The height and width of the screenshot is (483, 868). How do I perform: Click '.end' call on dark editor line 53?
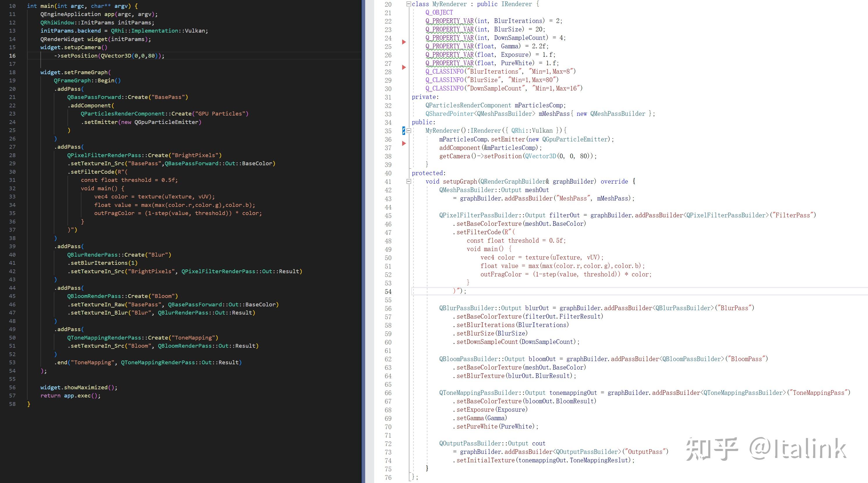[61, 363]
